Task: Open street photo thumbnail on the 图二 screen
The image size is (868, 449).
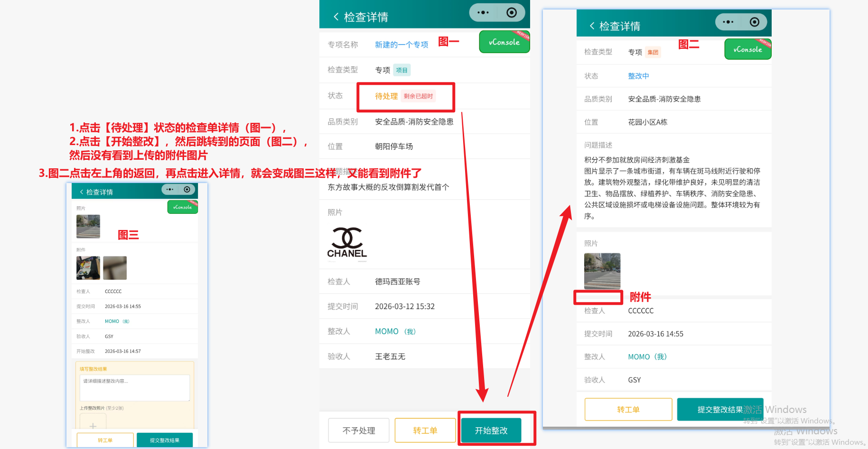Action: click(602, 271)
